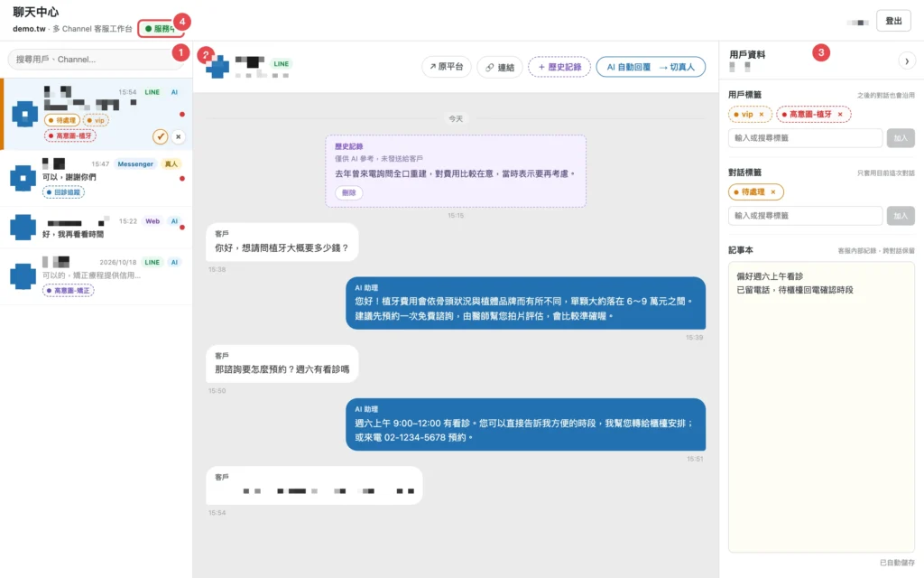Screen dimensions: 924x578
Task: Toggle the 服務中 service status indicator
Action: point(161,28)
